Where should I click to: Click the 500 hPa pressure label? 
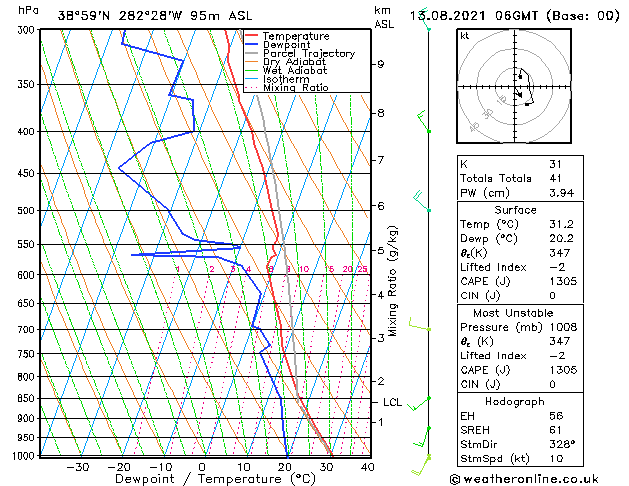(28, 211)
